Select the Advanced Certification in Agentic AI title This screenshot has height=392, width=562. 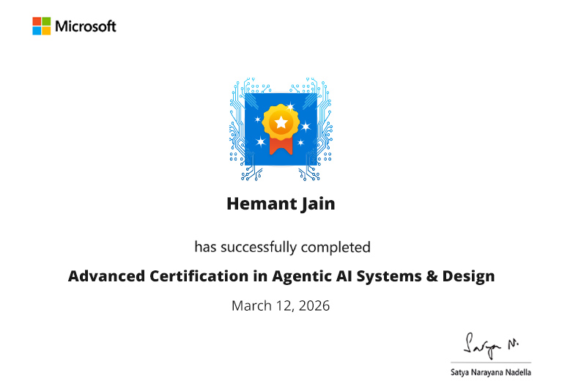(281, 276)
